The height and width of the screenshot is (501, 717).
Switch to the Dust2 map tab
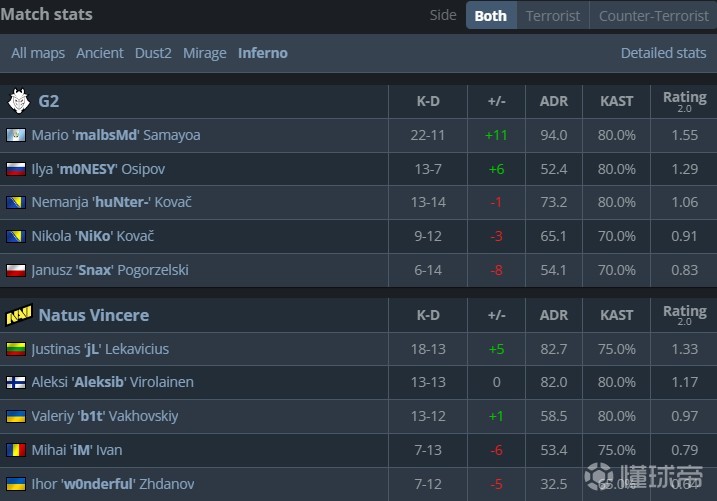153,53
